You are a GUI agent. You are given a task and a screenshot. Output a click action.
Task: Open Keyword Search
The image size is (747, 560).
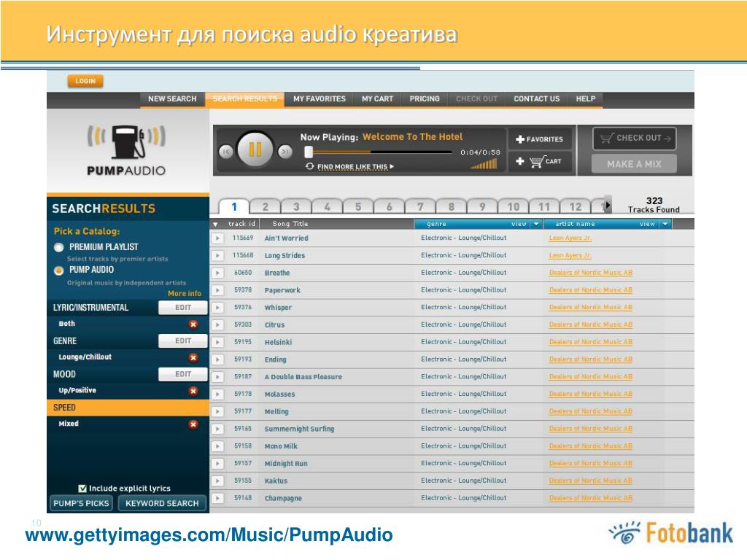(x=162, y=503)
